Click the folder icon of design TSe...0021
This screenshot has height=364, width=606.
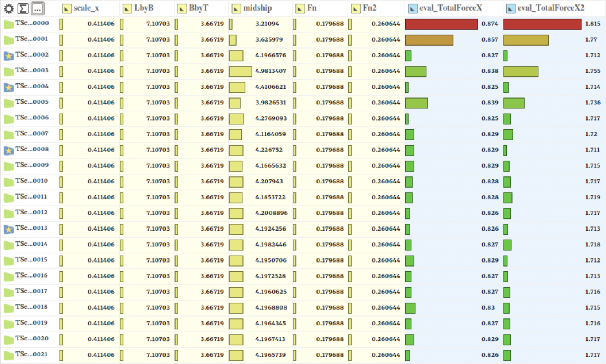[9, 356]
